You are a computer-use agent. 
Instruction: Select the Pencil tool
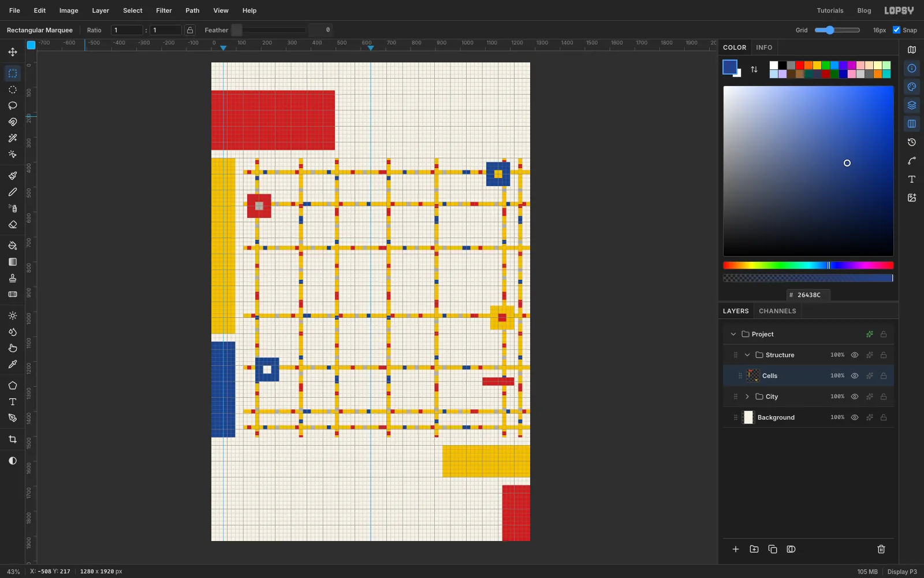[13, 192]
